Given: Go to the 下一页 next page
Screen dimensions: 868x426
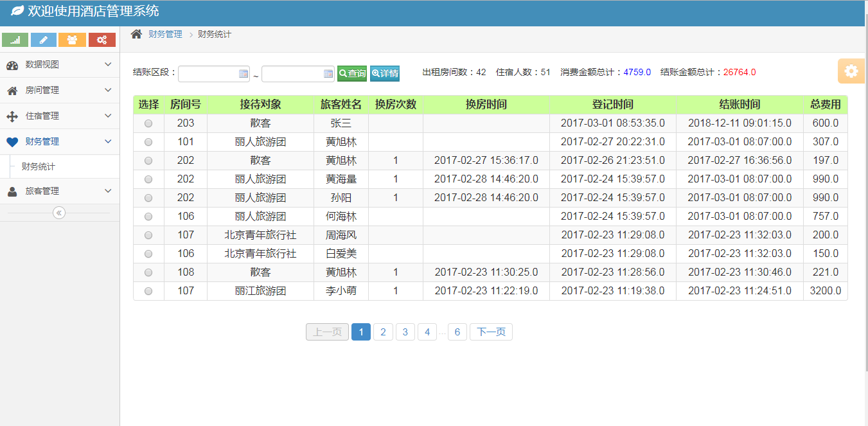Looking at the screenshot, I should (x=491, y=332).
